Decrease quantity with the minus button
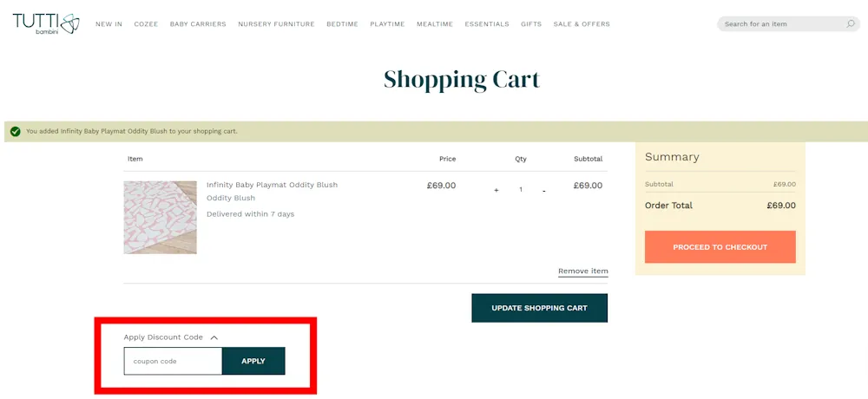This screenshot has height=399, width=868. point(544,191)
